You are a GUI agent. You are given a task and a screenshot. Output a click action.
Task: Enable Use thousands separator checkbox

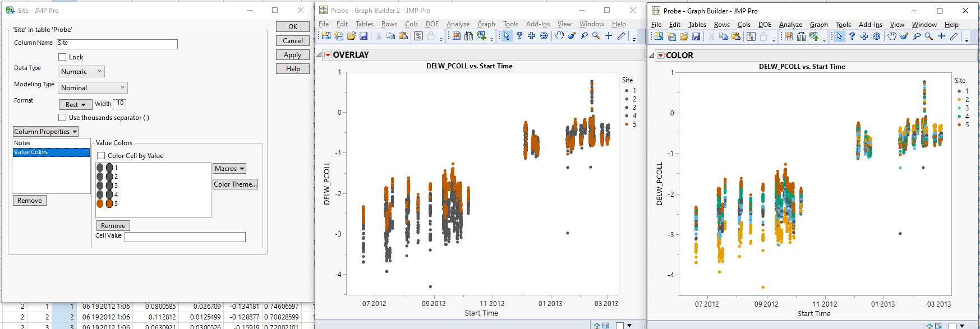pyautogui.click(x=62, y=118)
